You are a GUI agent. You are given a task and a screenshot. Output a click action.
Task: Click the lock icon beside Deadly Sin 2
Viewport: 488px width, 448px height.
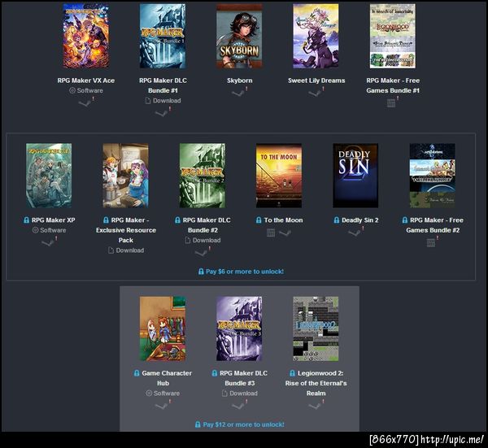[x=337, y=220]
